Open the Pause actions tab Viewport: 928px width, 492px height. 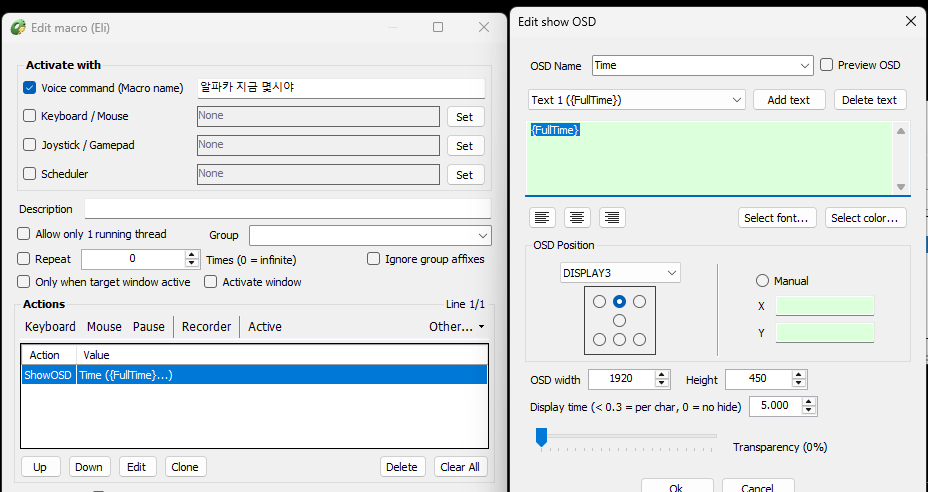coord(149,327)
